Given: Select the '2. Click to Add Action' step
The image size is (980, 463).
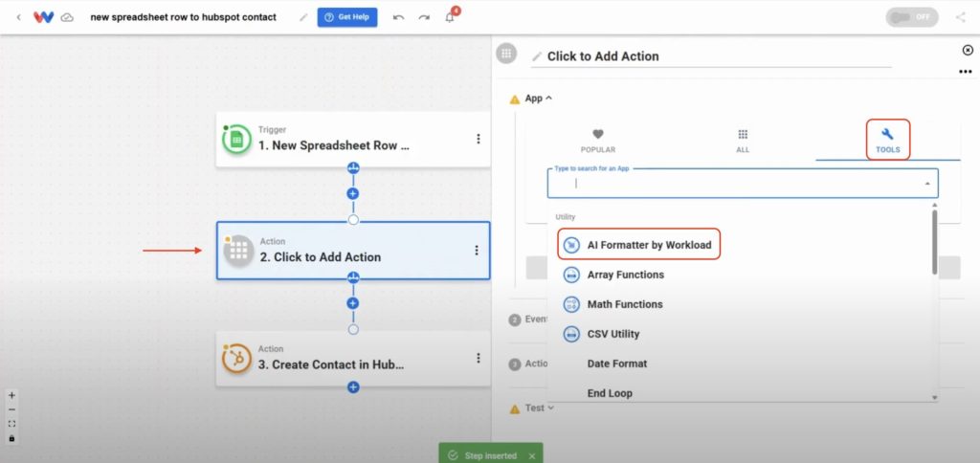Looking at the screenshot, I should pos(353,250).
